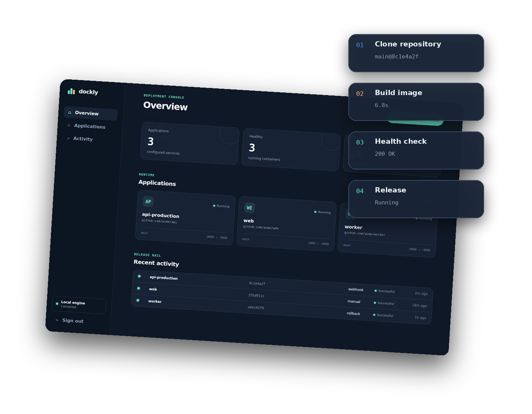
Task: Open Applications in the sidebar
Action: coord(89,126)
